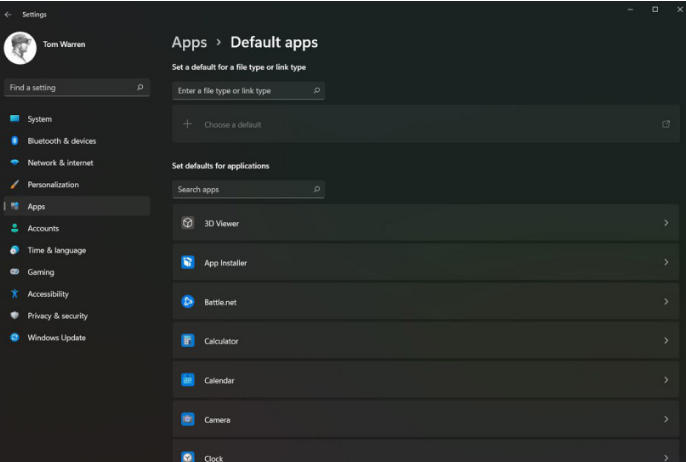Expand the Calculator defaults chevron

coord(666,341)
